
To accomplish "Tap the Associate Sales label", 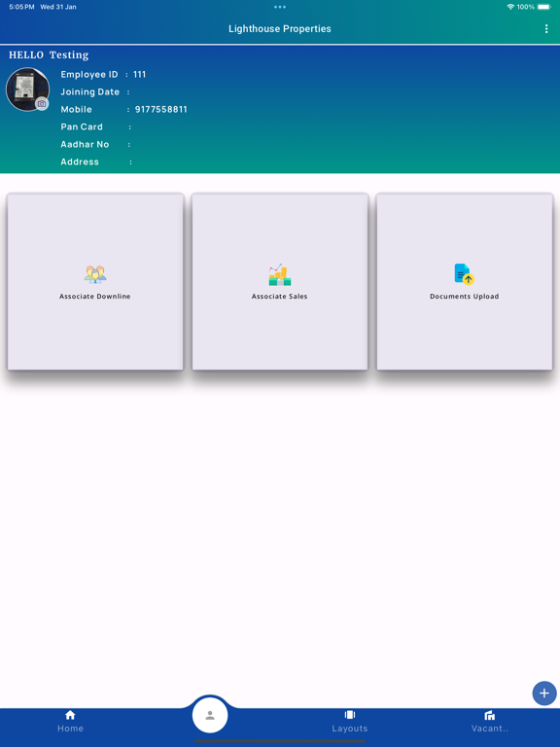I will [x=280, y=297].
